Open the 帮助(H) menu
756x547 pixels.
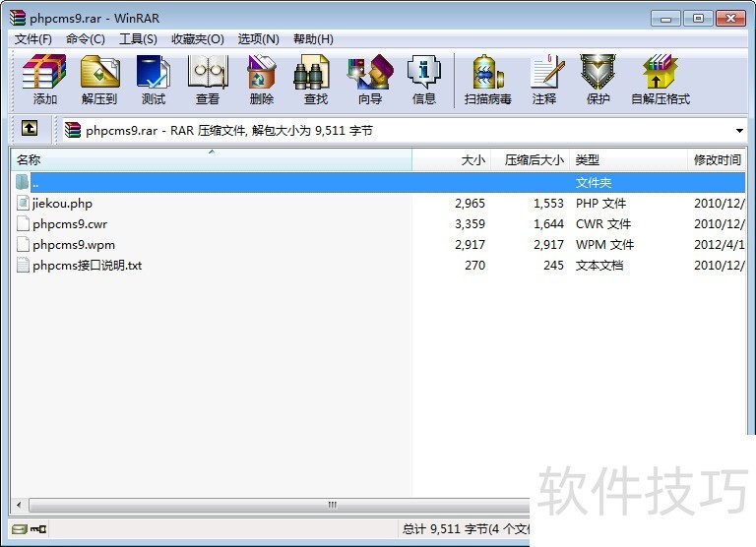point(313,39)
